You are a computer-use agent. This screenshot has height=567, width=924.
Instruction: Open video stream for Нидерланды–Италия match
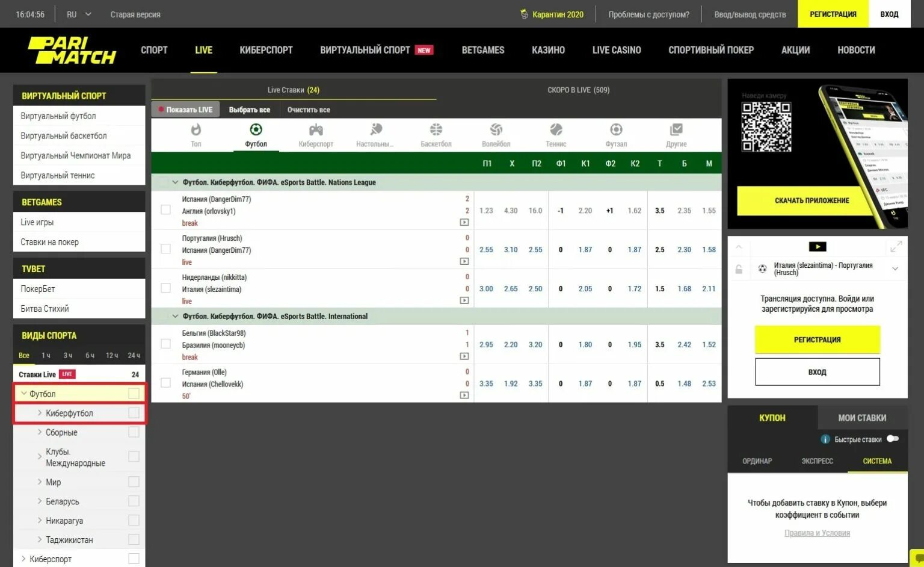pyautogui.click(x=464, y=301)
